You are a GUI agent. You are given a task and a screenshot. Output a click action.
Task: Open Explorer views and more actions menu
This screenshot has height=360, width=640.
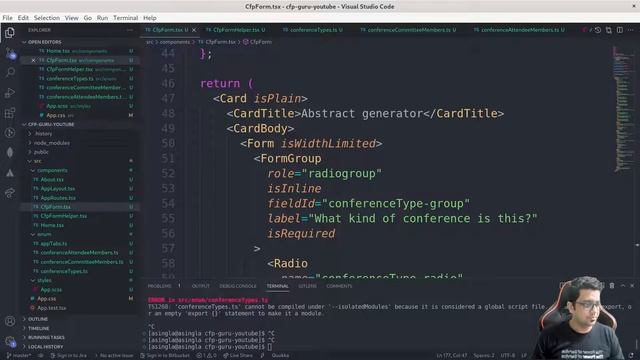(130, 30)
